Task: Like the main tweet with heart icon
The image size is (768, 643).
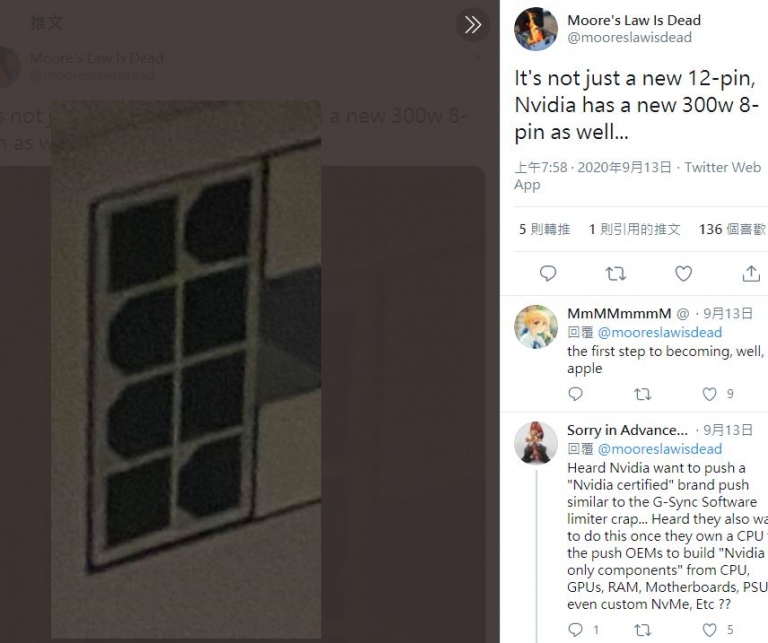Action: (683, 273)
